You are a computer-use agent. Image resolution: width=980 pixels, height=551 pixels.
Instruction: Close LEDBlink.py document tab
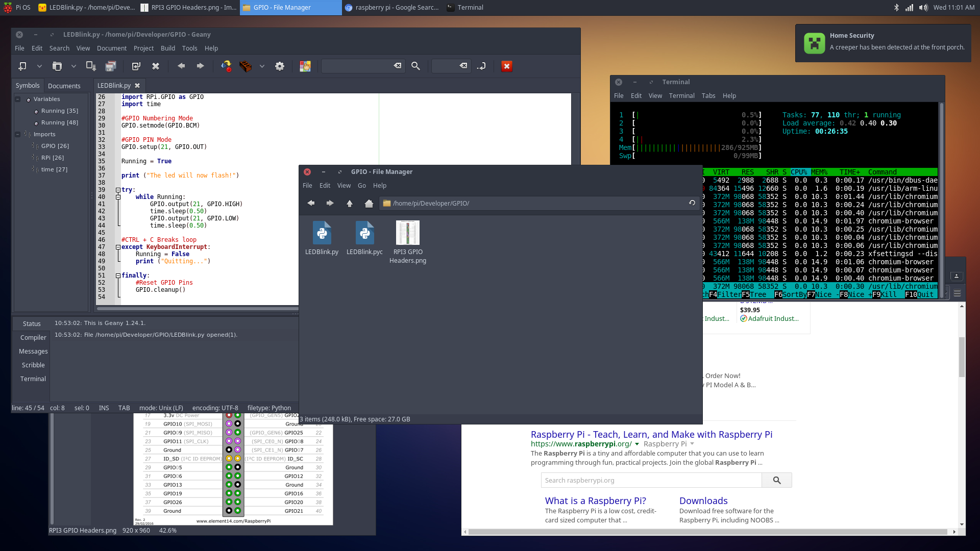pyautogui.click(x=137, y=86)
